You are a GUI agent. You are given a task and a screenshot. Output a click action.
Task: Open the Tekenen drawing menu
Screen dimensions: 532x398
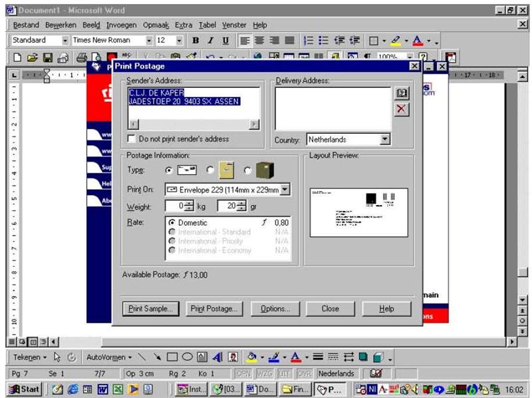click(x=29, y=357)
